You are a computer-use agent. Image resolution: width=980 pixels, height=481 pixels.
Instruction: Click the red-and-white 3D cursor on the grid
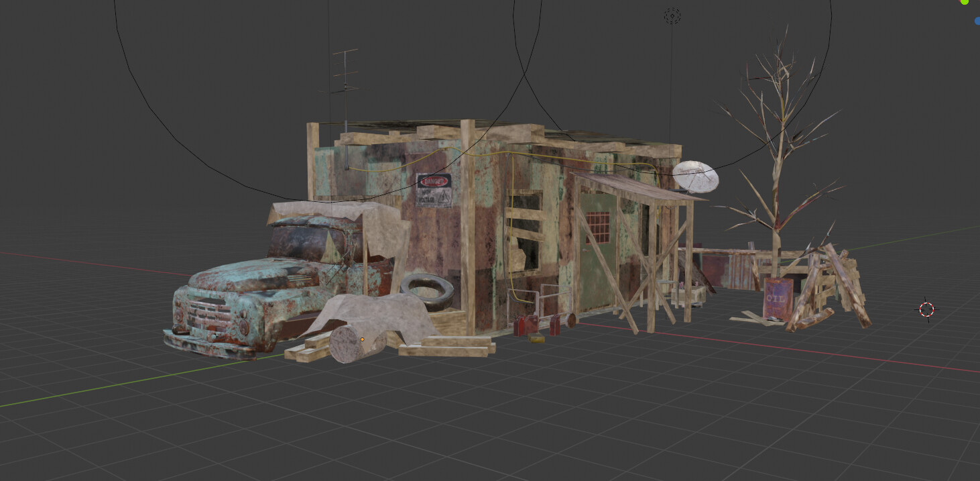click(x=927, y=309)
